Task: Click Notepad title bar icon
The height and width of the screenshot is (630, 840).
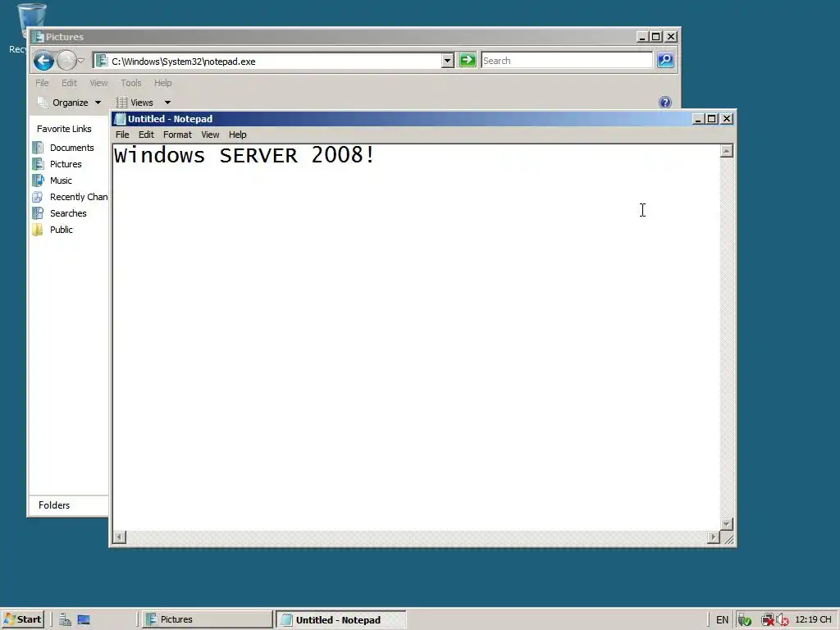Action: point(120,119)
